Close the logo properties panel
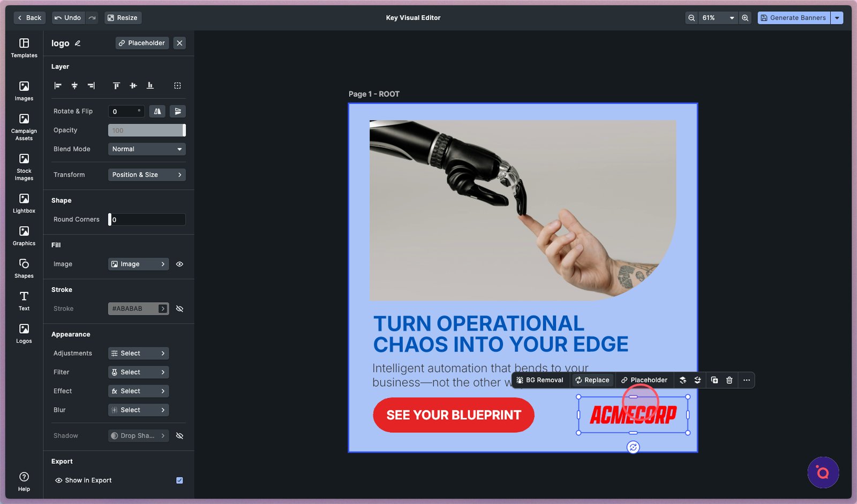The height and width of the screenshot is (504, 857). (x=179, y=43)
